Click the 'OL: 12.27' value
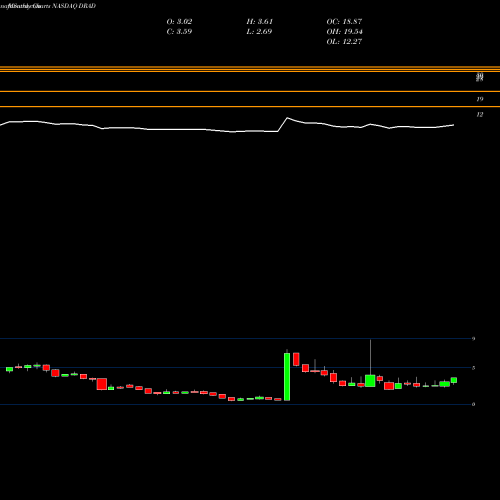This screenshot has height=500, width=500. [x=344, y=42]
